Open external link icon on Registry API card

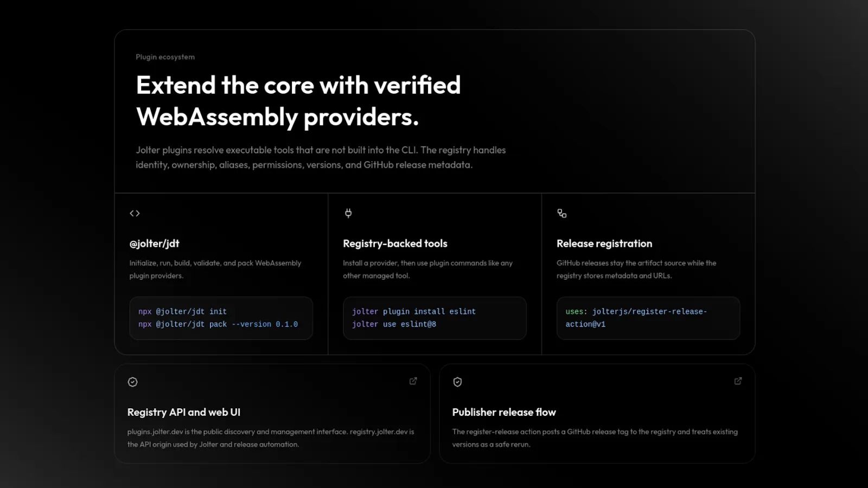click(413, 381)
